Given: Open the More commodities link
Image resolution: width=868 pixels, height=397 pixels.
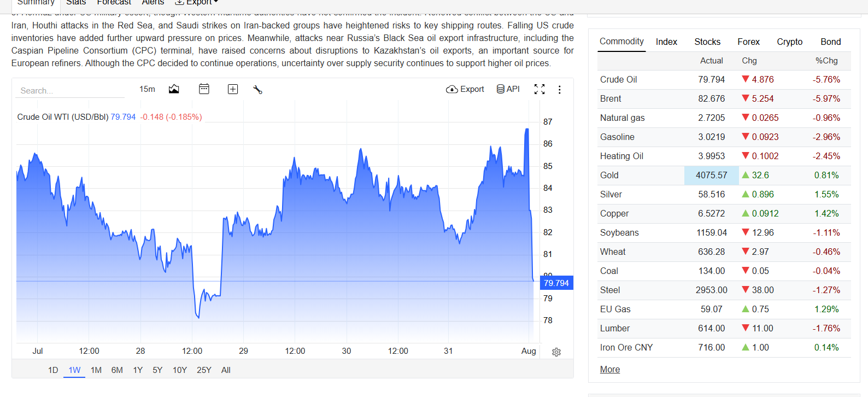Looking at the screenshot, I should [x=610, y=369].
